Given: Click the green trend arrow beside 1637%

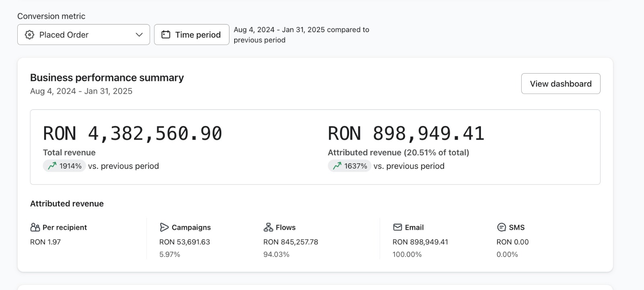Looking at the screenshot, I should point(337,166).
